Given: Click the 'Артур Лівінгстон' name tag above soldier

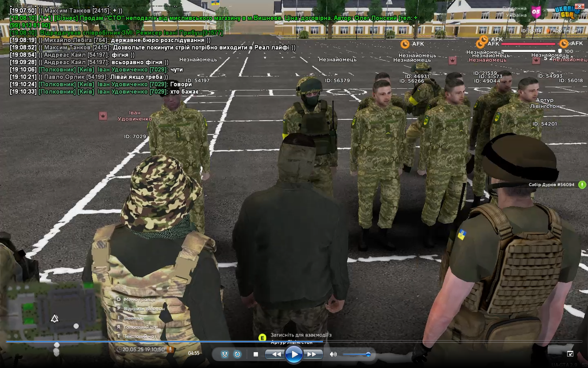Looking at the screenshot, I should click(x=544, y=103).
